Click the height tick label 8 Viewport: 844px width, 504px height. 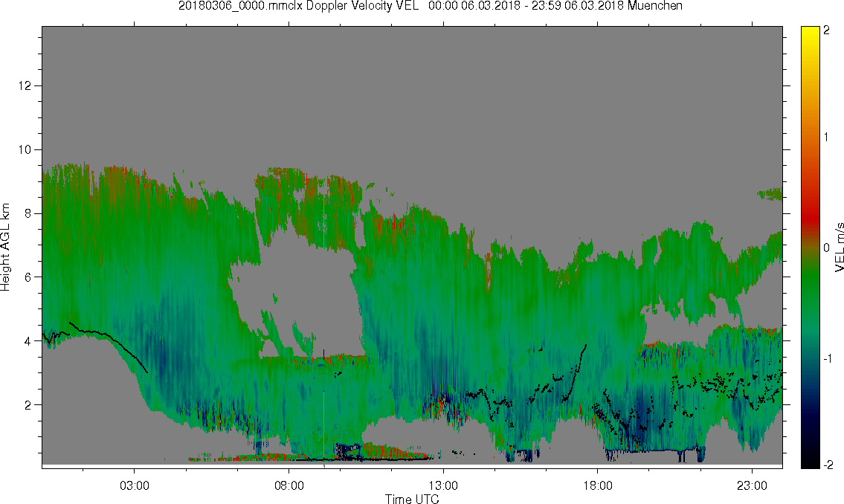tap(28, 213)
